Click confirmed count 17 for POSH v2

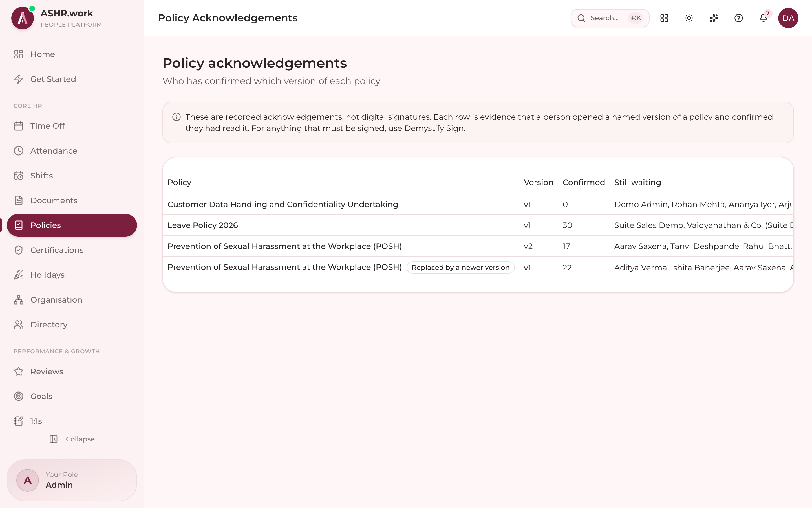[566, 246]
